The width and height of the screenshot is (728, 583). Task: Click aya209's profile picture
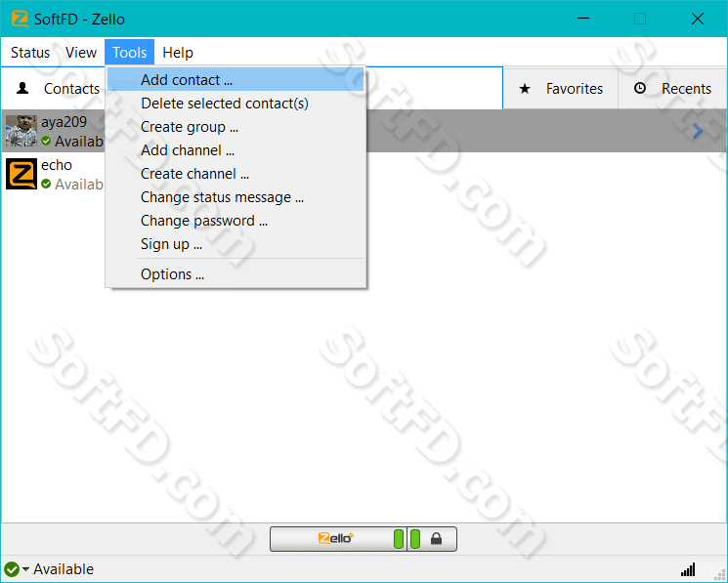point(21,131)
